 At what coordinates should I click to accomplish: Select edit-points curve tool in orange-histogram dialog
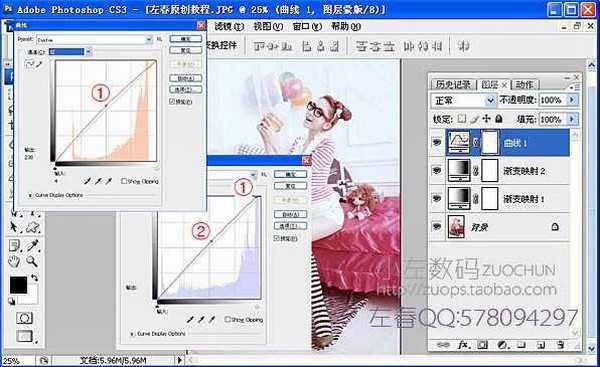tap(29, 64)
